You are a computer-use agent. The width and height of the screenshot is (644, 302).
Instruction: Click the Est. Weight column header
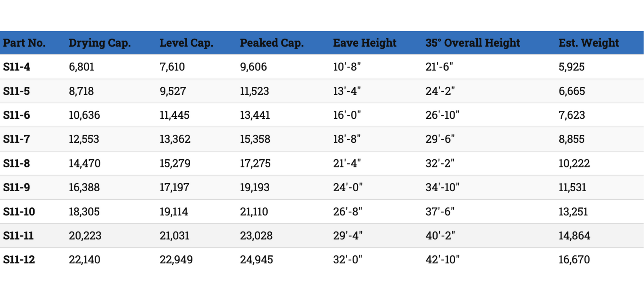pos(589,43)
